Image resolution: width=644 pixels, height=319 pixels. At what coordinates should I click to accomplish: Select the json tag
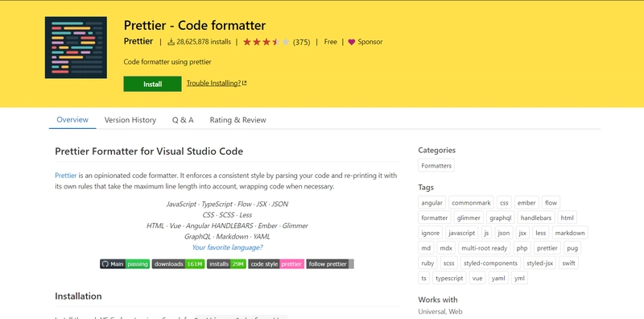(504, 233)
